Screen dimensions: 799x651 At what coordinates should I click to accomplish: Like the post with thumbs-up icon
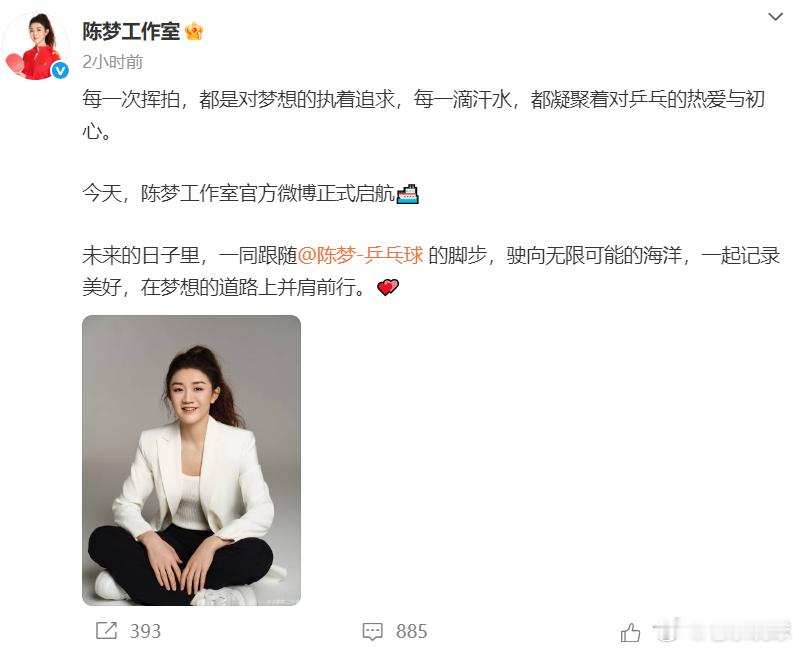coord(630,632)
